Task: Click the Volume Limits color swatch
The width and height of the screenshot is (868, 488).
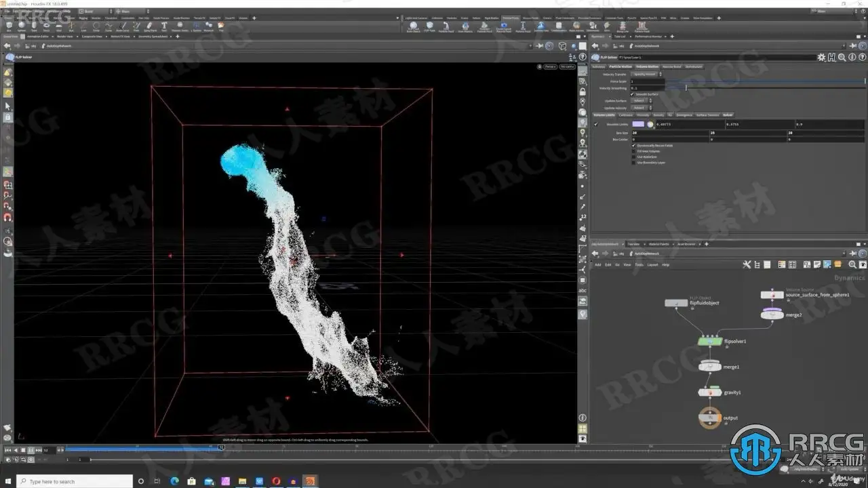Action: (638, 125)
